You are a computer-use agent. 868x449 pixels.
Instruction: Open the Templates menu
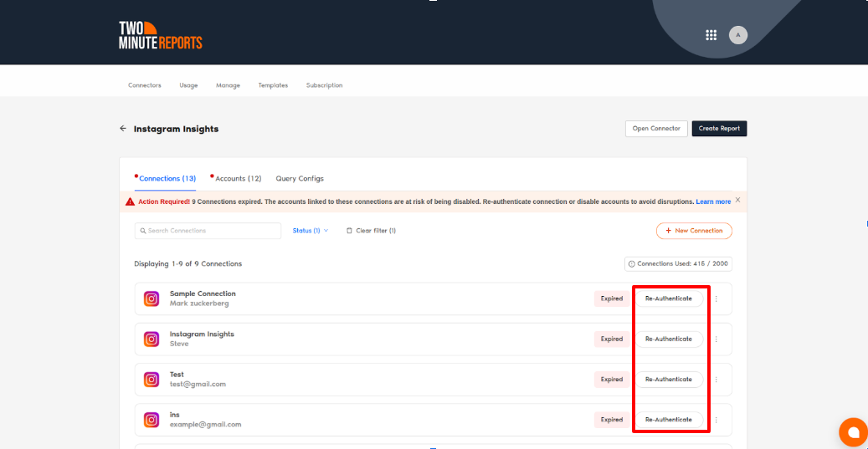click(x=273, y=85)
